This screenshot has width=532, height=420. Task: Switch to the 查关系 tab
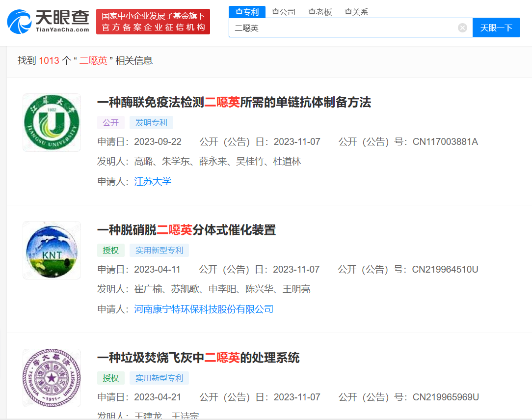[356, 12]
